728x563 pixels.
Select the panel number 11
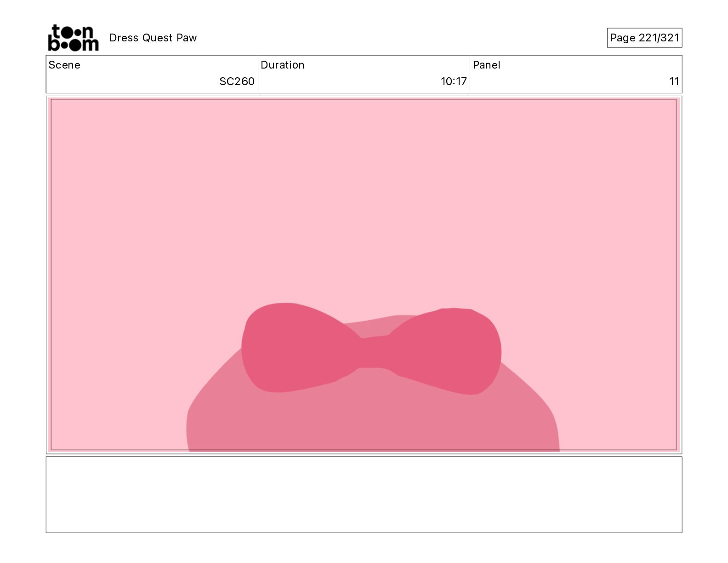pos(674,81)
